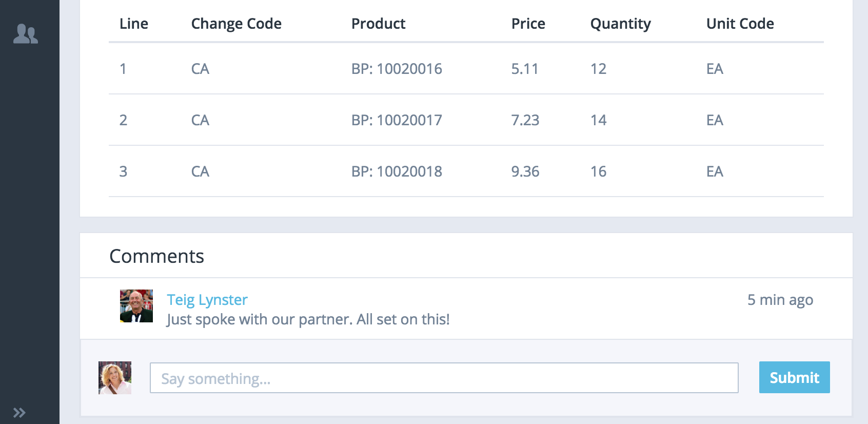The image size is (868, 424).
Task: Select the price 7.23 on line 2
Action: click(526, 120)
